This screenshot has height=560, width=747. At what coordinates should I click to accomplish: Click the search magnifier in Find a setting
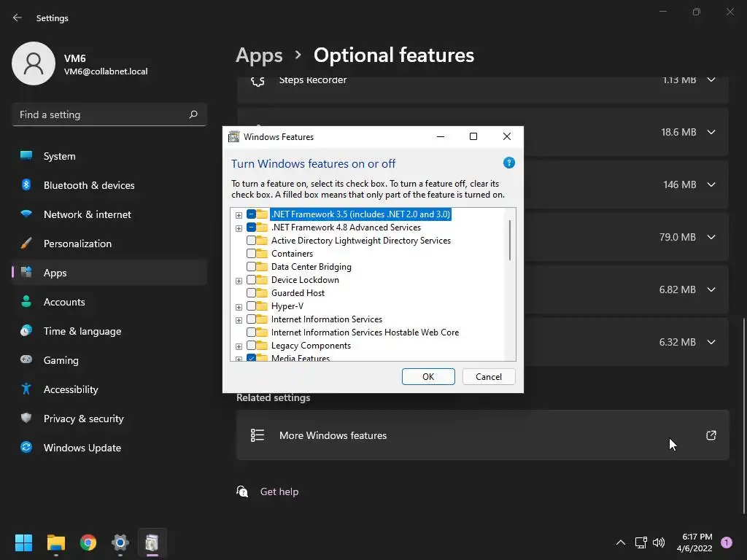(193, 114)
